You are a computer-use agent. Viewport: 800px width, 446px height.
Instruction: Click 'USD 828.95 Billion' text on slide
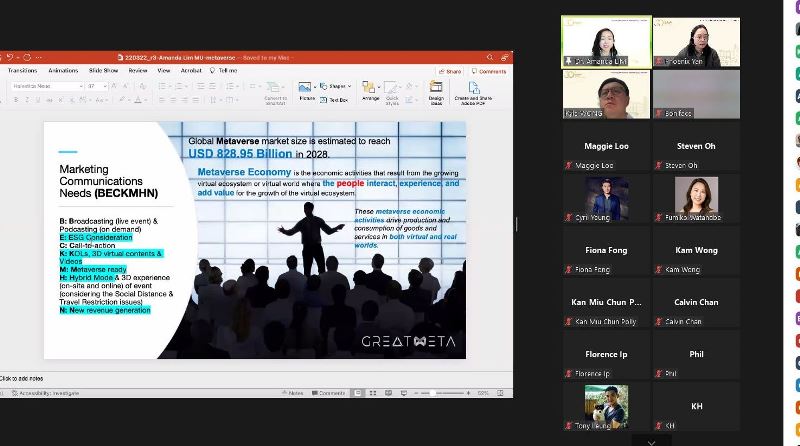click(240, 154)
